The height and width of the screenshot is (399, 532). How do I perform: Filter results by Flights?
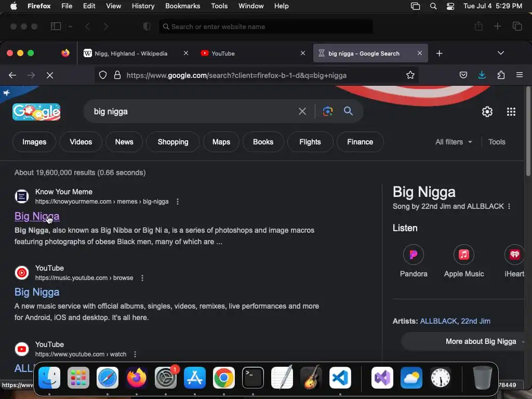(310, 142)
